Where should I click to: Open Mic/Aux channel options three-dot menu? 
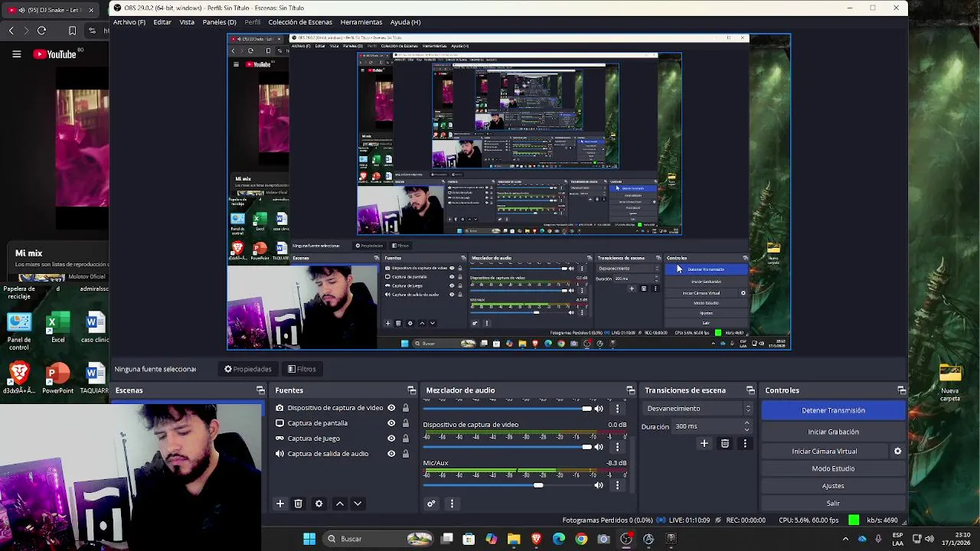point(617,485)
